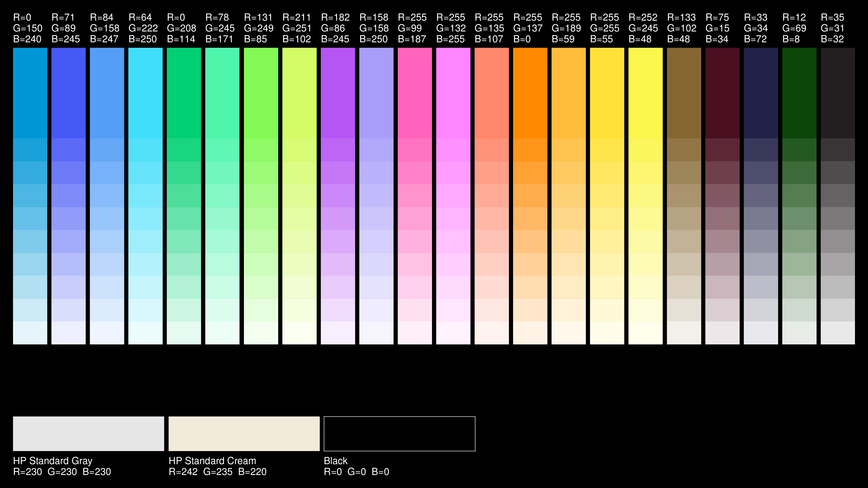Select the top lime R=131 G=249 B=85 swatch

pyautogui.click(x=261, y=93)
